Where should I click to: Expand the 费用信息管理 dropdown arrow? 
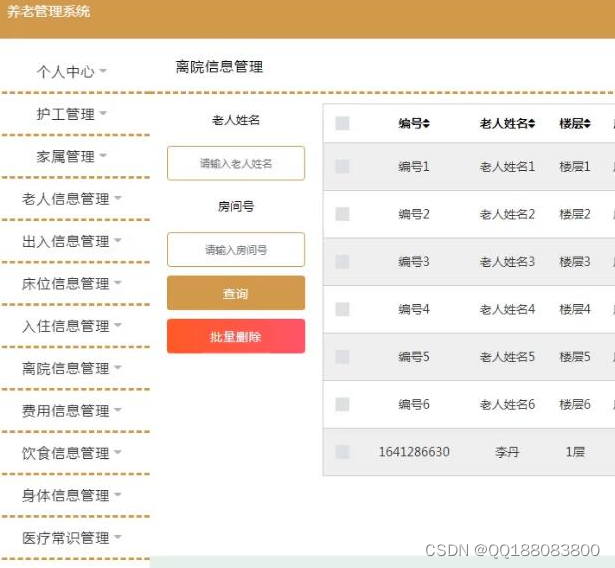118,410
